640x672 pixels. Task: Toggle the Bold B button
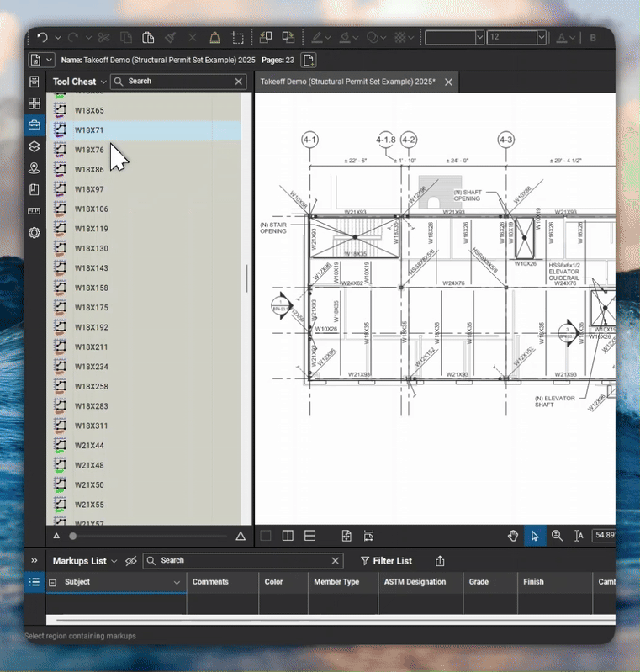(x=593, y=38)
